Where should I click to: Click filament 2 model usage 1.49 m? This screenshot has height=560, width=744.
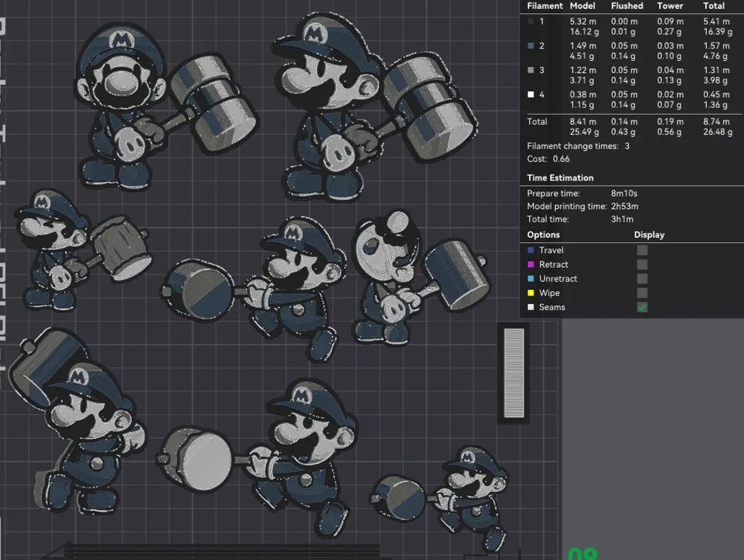583,46
